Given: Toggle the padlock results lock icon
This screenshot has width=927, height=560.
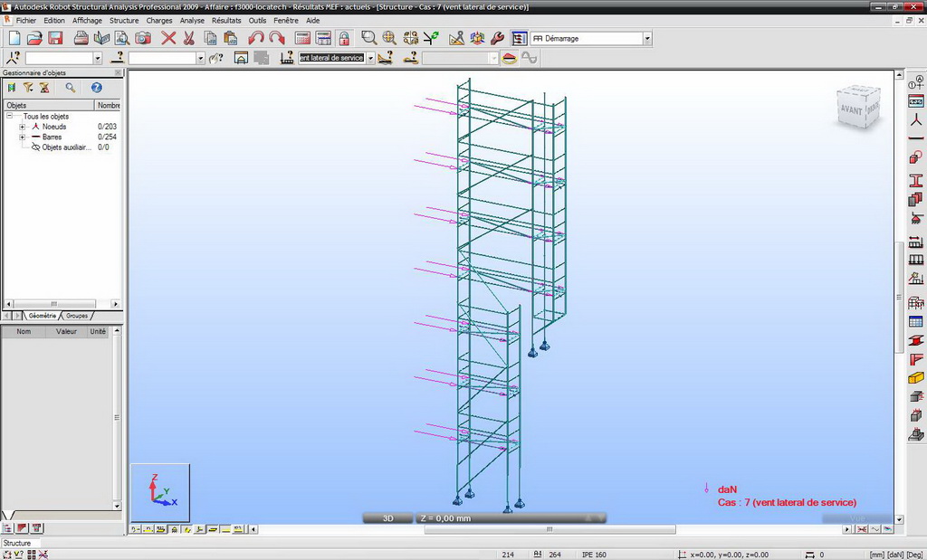Looking at the screenshot, I should click(x=344, y=38).
